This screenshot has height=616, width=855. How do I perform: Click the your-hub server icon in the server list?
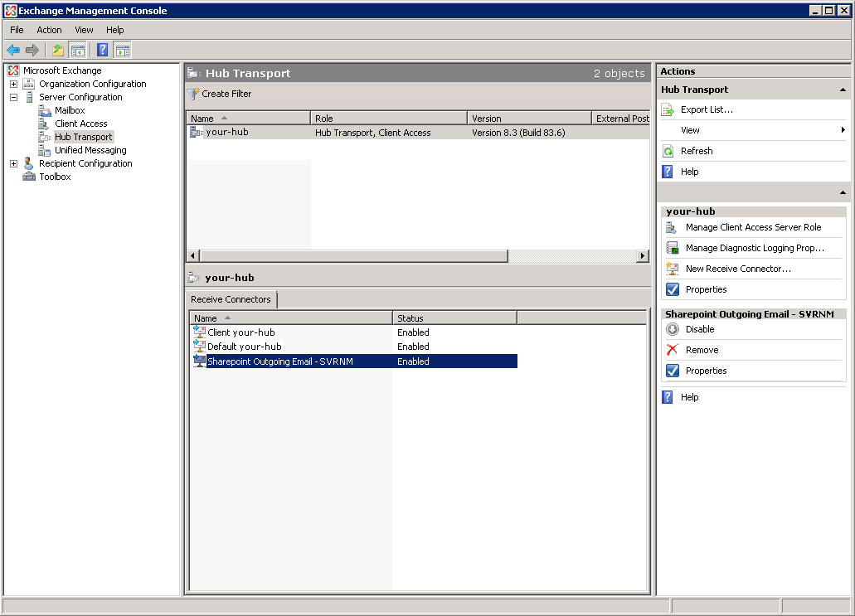pos(196,132)
